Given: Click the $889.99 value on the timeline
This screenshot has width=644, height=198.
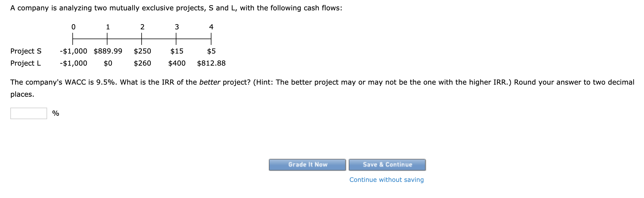Looking at the screenshot, I should point(107,51).
